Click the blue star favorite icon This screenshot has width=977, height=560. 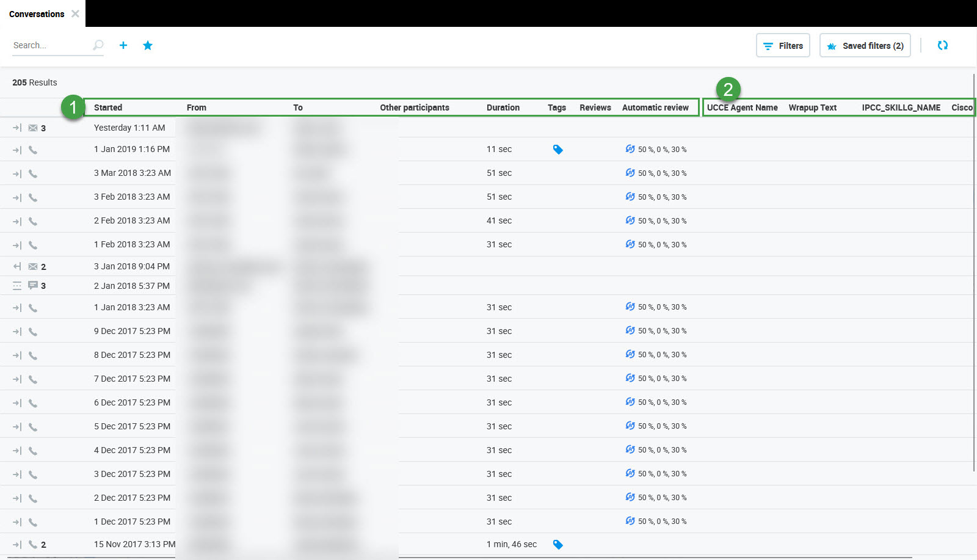tap(148, 45)
